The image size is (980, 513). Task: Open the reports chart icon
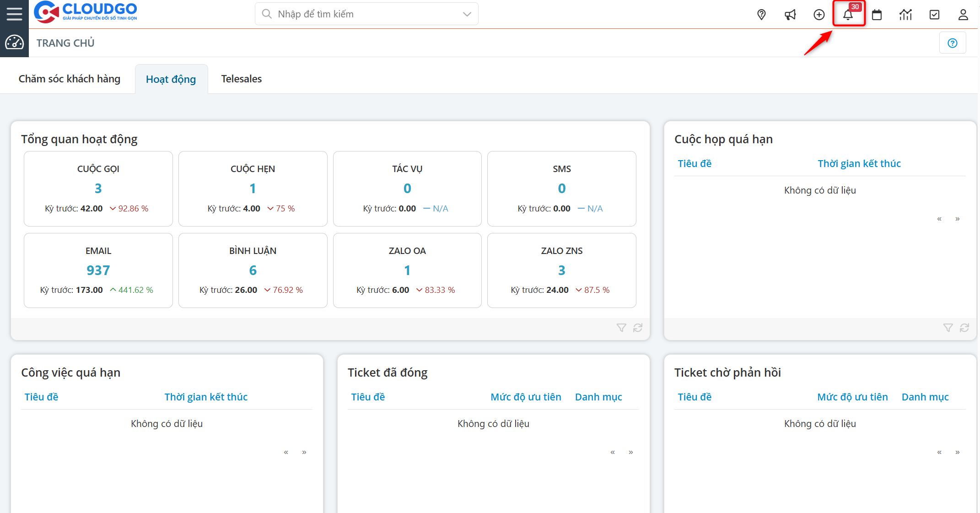(905, 15)
